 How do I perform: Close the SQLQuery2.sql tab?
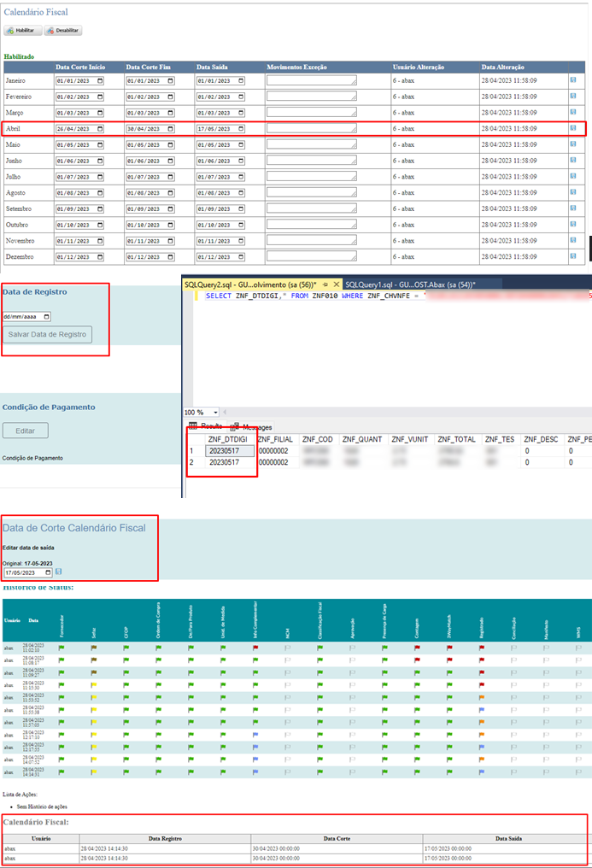336,284
